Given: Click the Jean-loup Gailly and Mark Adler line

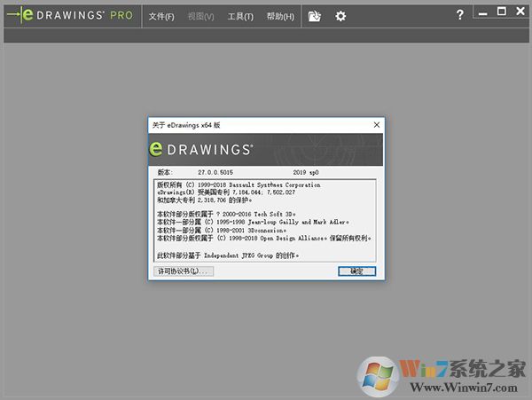Looking at the screenshot, I should (253, 222).
